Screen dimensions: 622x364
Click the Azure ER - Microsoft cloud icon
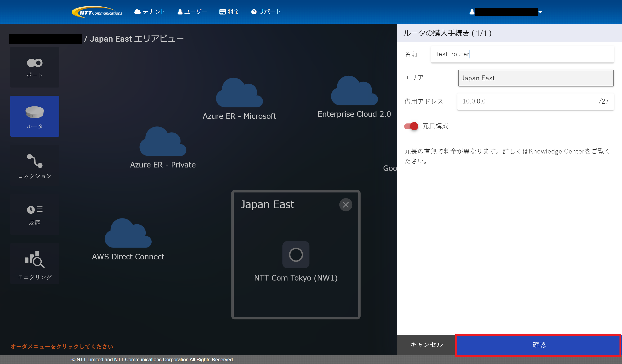(x=239, y=93)
